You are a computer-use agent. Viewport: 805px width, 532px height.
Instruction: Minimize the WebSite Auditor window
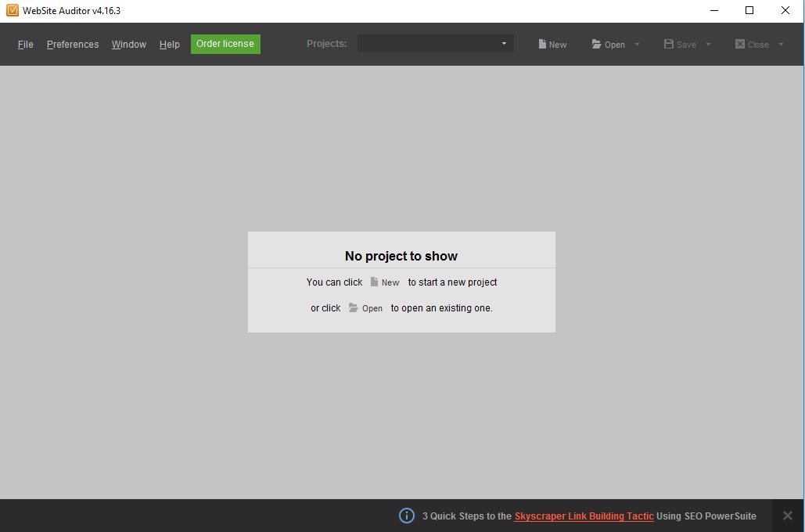pyautogui.click(x=713, y=10)
